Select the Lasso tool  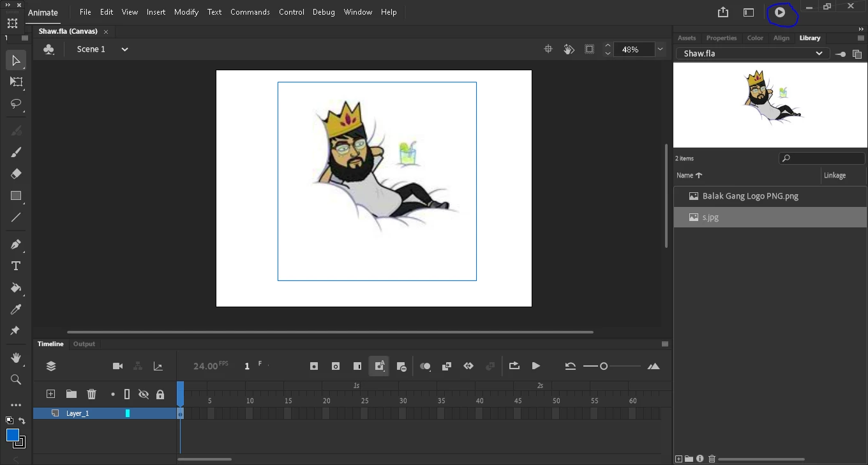16,103
